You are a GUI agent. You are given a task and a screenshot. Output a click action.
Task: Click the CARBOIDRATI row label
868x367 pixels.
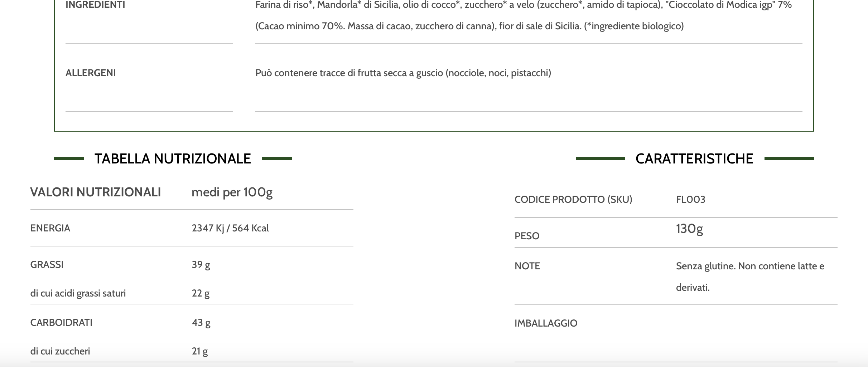pos(61,323)
